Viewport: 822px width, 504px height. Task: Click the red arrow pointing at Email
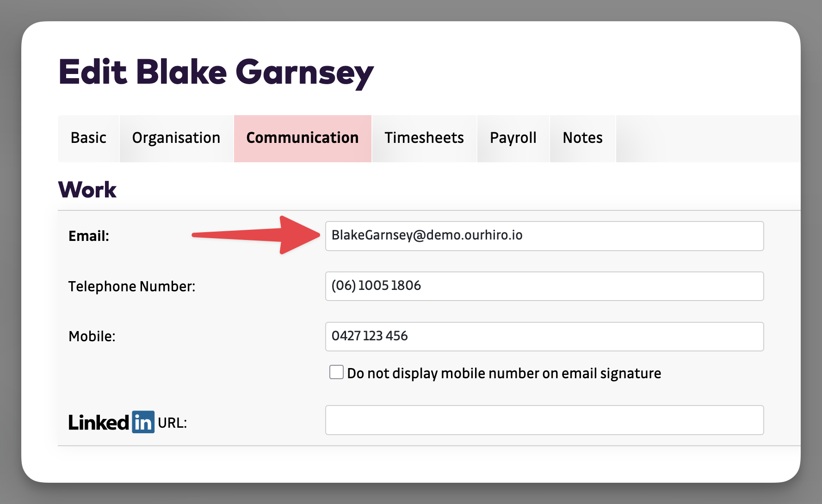pos(259,235)
